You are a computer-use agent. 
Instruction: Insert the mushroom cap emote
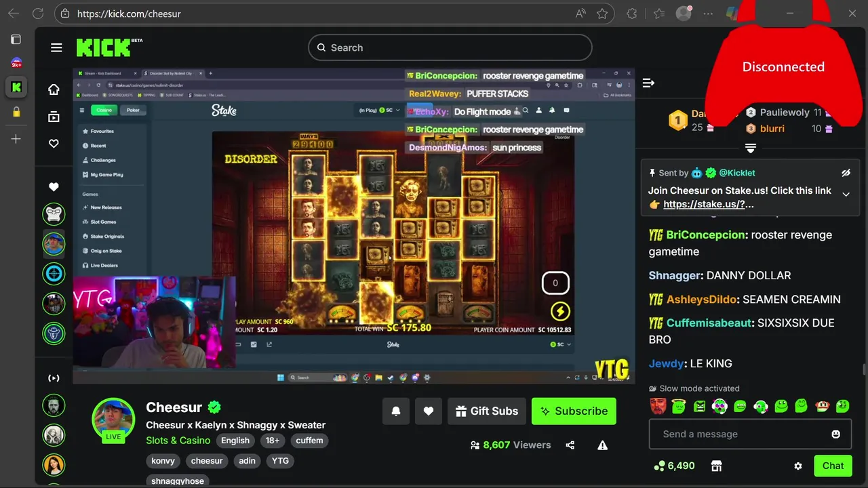[x=822, y=406]
